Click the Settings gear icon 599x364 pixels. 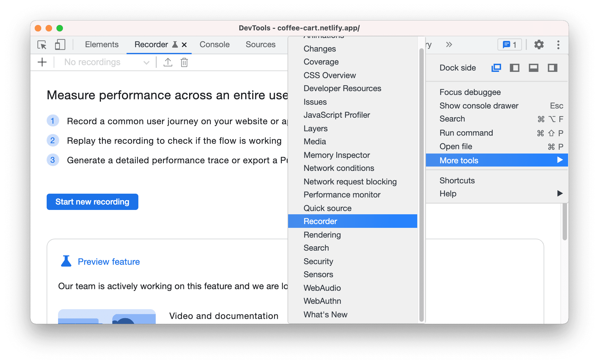click(x=538, y=44)
